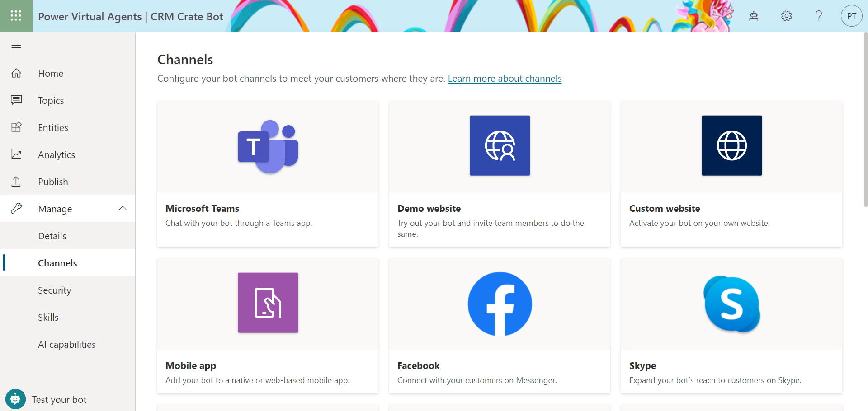Click the Skype channel icon

[731, 303]
